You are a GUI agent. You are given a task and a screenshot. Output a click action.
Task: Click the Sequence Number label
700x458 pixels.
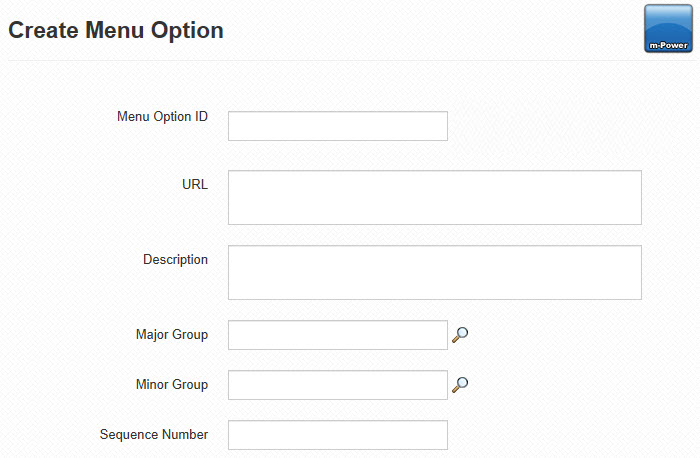[x=154, y=435]
